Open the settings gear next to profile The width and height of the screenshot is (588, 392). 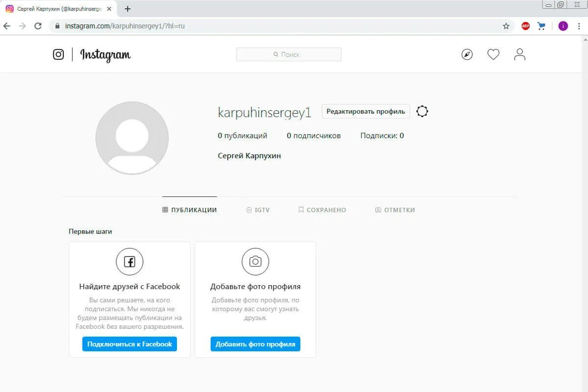tap(422, 111)
